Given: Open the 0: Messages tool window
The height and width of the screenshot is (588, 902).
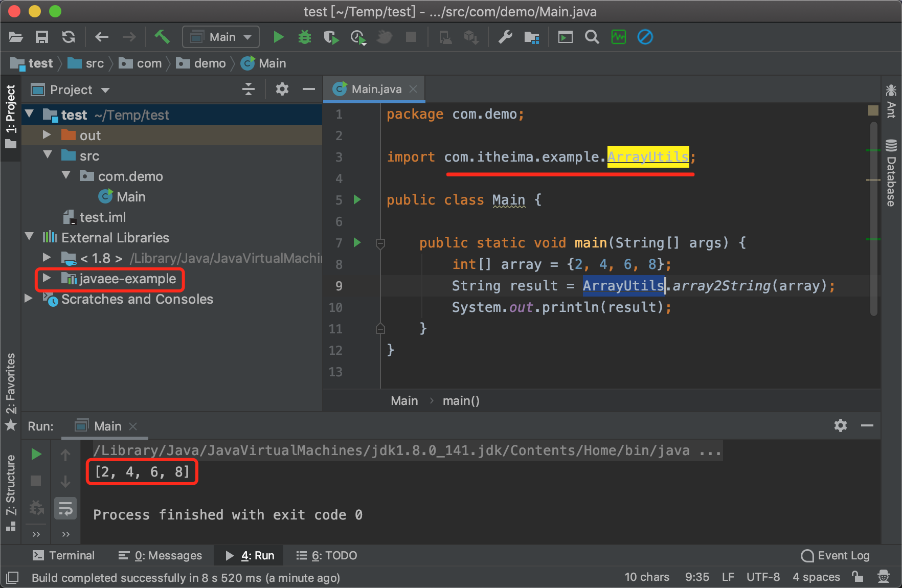Looking at the screenshot, I should coord(160,555).
